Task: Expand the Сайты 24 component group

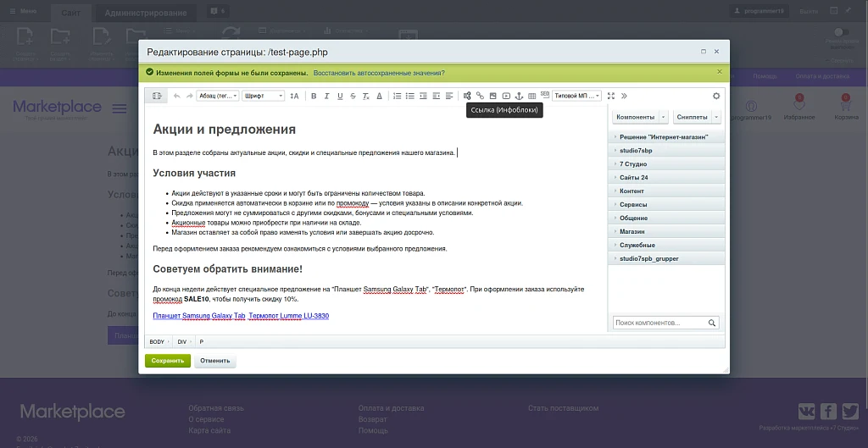Action: coord(666,178)
